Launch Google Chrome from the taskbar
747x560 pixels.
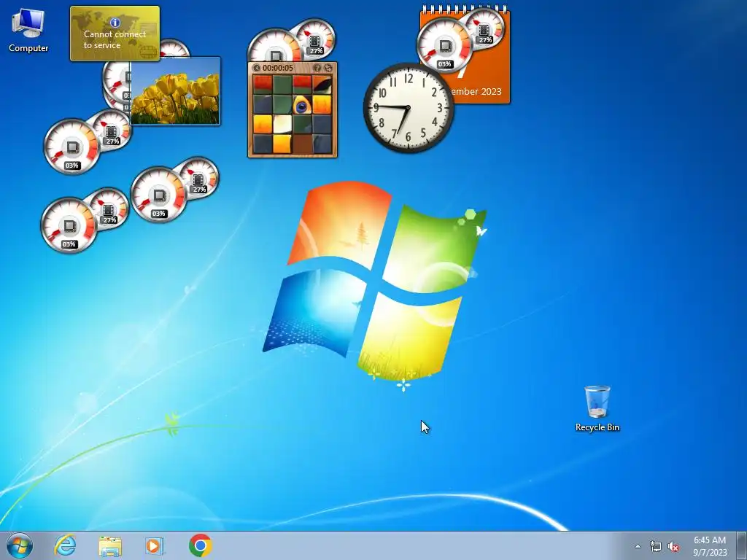click(x=200, y=545)
